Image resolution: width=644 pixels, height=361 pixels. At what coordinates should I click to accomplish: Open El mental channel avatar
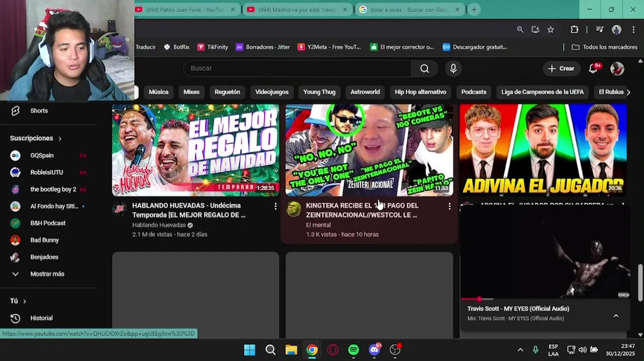coord(294,210)
